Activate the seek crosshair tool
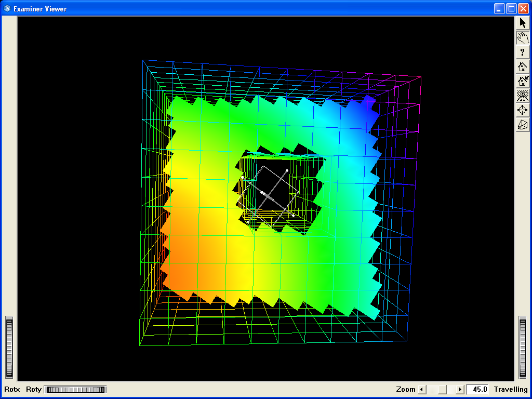Viewport: 532px width, 399px height. pos(523,110)
